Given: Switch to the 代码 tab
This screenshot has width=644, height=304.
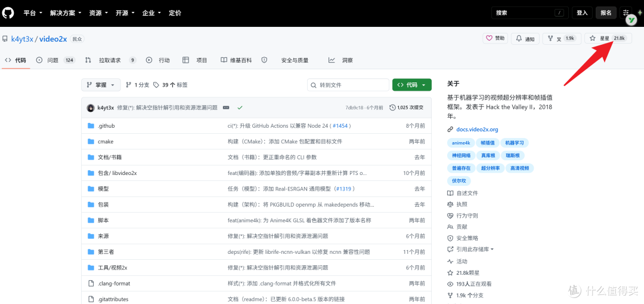Looking at the screenshot, I should (x=15, y=60).
